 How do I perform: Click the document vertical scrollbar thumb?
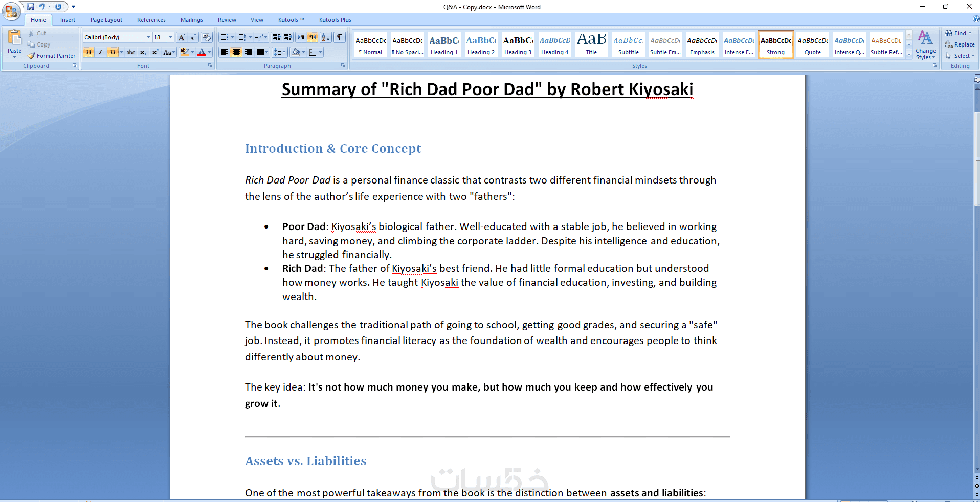tap(977, 158)
